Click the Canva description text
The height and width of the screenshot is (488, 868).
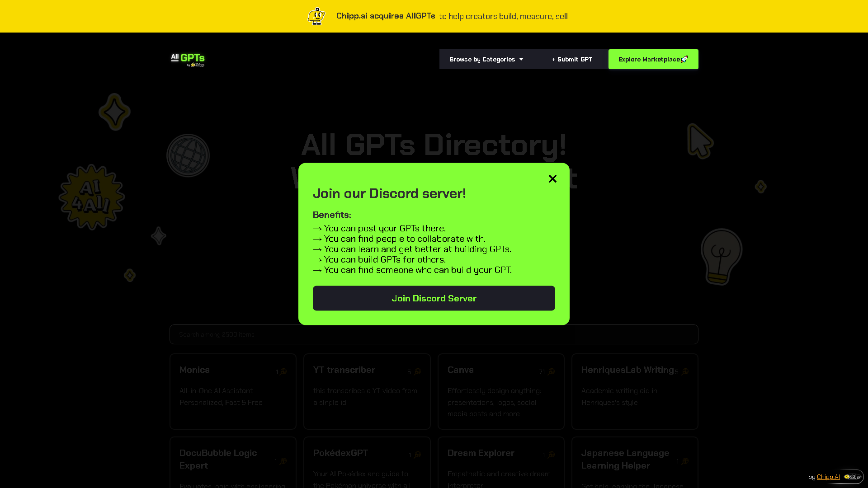click(494, 402)
